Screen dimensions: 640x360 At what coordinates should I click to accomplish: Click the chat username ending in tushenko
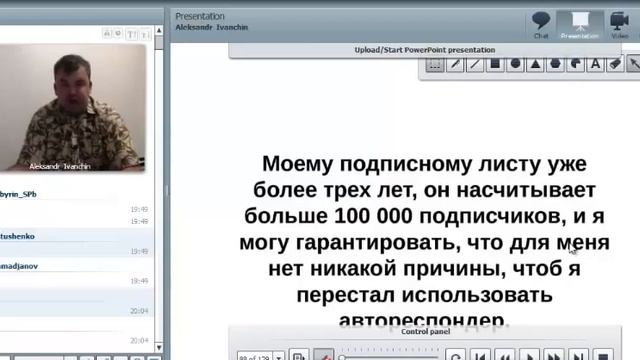17,236
